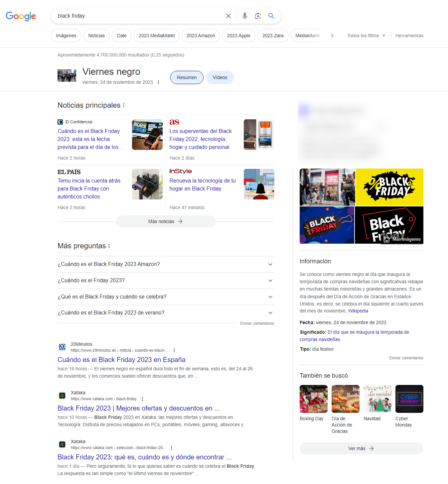448x484 pixels.
Task: Open the phone thumbnail of El Confidencial article
Action: point(147,135)
